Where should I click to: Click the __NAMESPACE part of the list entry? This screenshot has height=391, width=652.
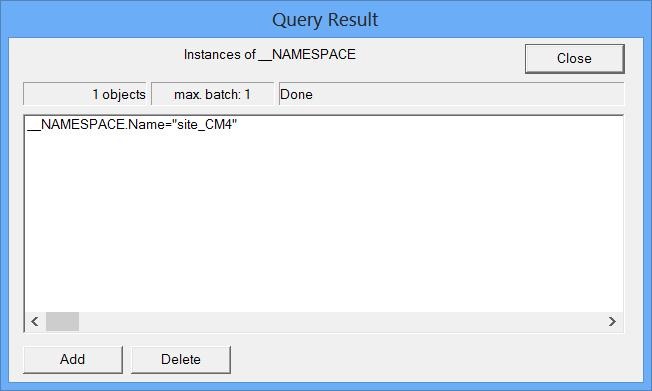point(76,124)
